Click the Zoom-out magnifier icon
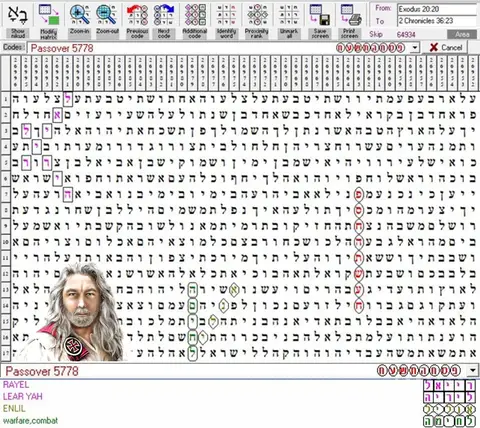This screenshot has height=428, width=480. pos(107,14)
